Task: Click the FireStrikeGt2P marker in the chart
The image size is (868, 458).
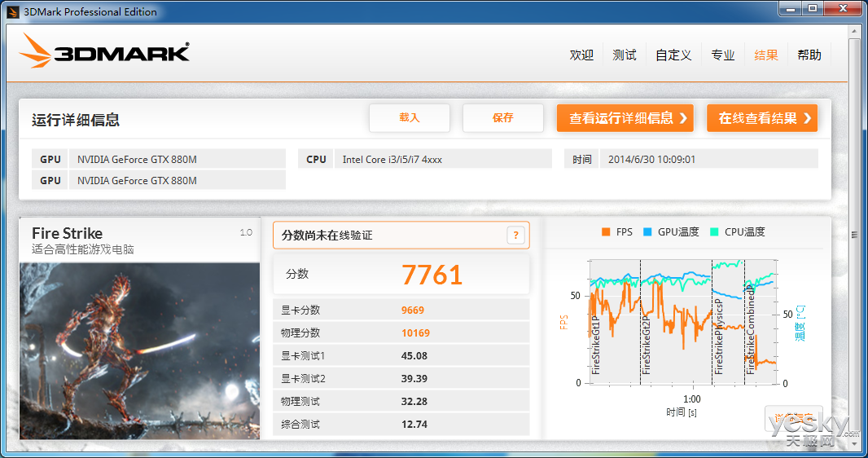Action: pyautogui.click(x=646, y=345)
